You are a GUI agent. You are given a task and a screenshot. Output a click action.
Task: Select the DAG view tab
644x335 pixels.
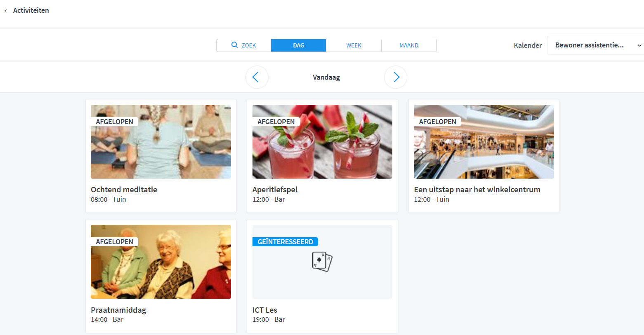click(x=298, y=45)
